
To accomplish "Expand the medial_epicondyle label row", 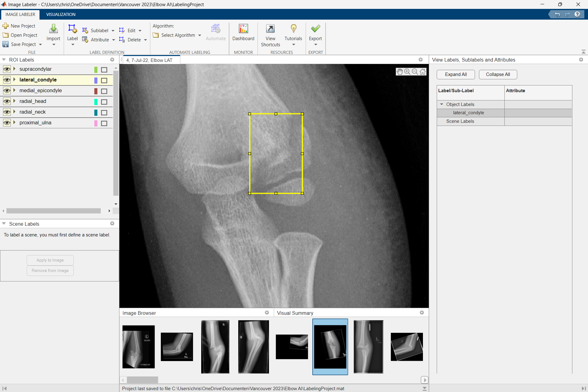I will click(x=14, y=90).
